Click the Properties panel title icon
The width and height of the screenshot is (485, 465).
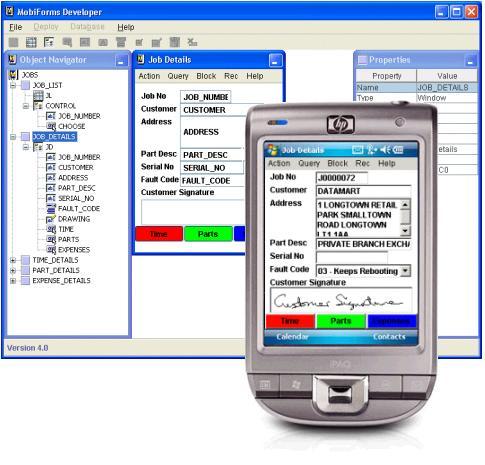362,60
